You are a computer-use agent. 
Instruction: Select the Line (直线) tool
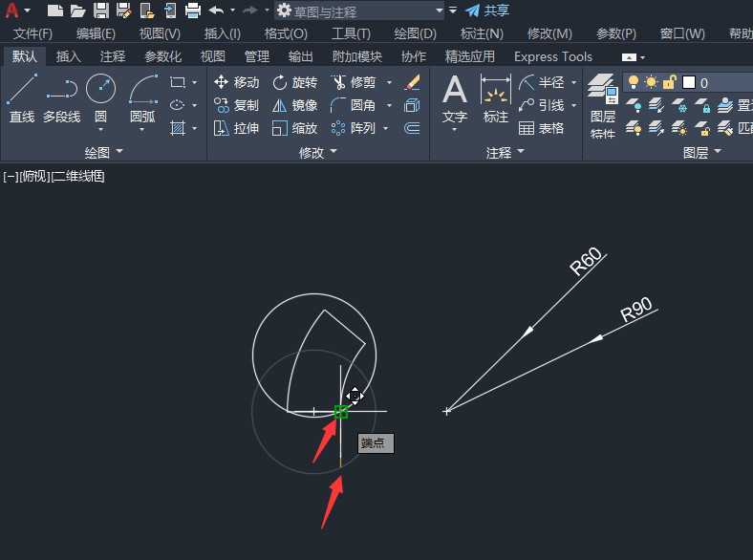coord(22,98)
